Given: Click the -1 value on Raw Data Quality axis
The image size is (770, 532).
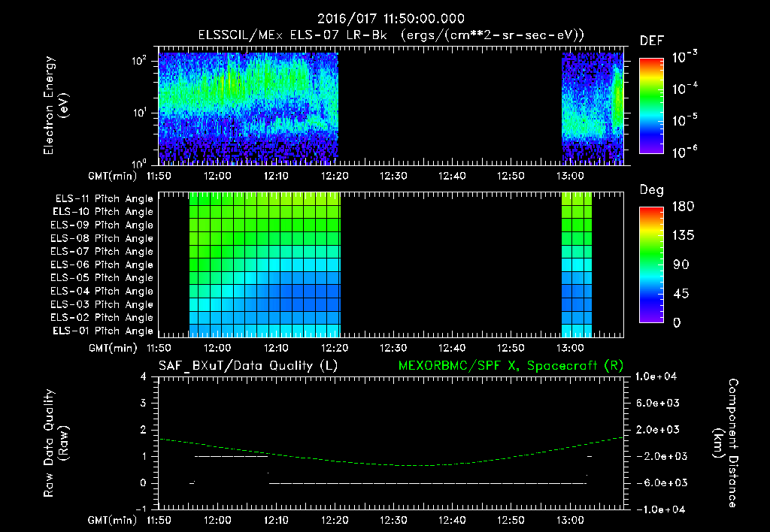Looking at the screenshot, I should 141,509.
